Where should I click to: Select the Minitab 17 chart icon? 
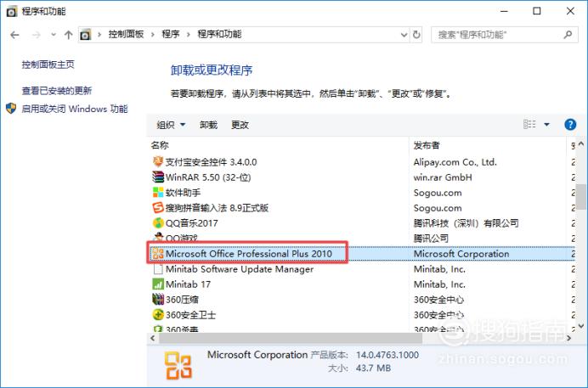tap(158, 284)
